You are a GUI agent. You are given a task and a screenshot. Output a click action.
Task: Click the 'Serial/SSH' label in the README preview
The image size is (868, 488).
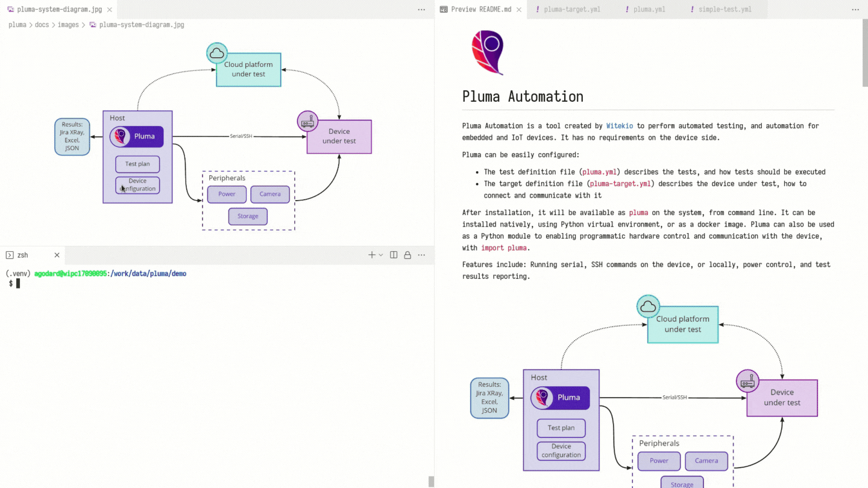[675, 398]
